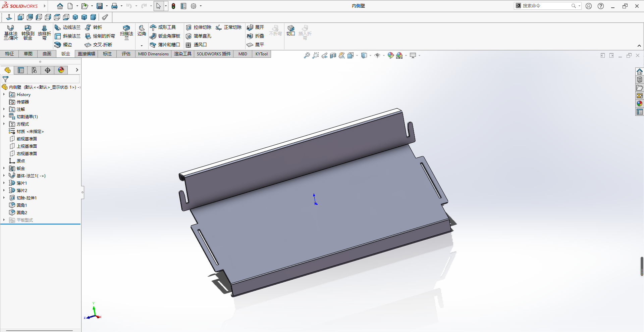Open the FeatureManager design tree tab
This screenshot has height=332, width=644.
click(x=7, y=70)
